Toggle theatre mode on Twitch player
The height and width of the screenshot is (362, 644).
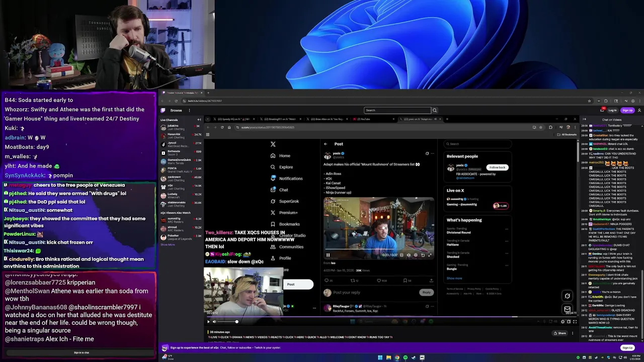point(569,322)
